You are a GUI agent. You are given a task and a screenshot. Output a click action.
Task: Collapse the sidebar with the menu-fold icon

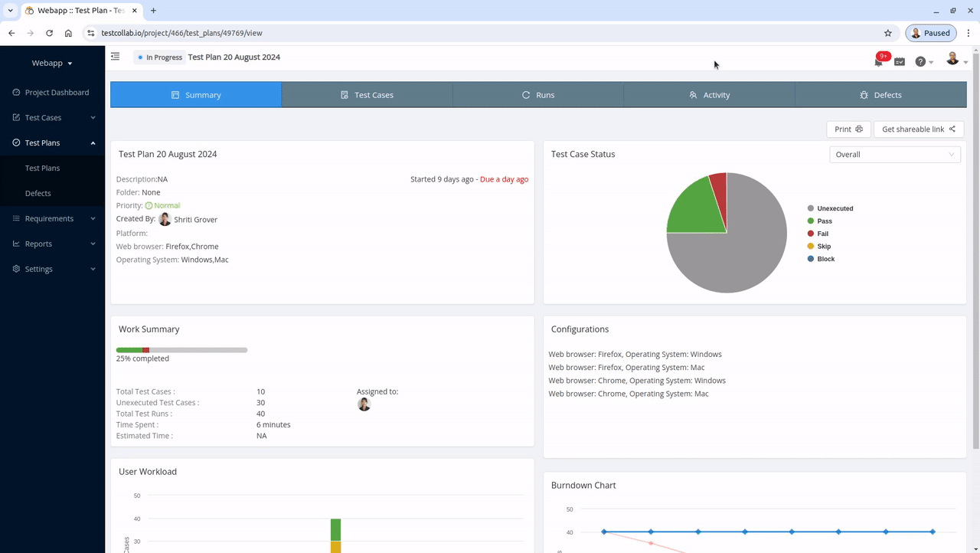tap(115, 56)
